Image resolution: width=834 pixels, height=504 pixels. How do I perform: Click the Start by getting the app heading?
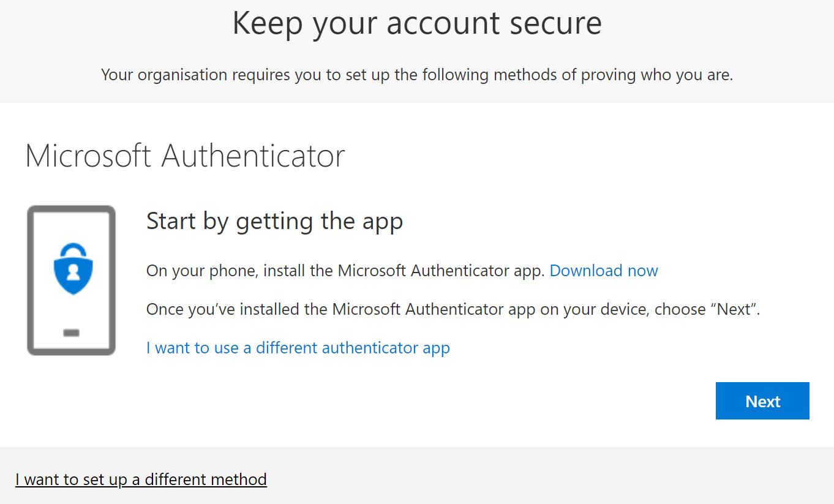point(274,221)
